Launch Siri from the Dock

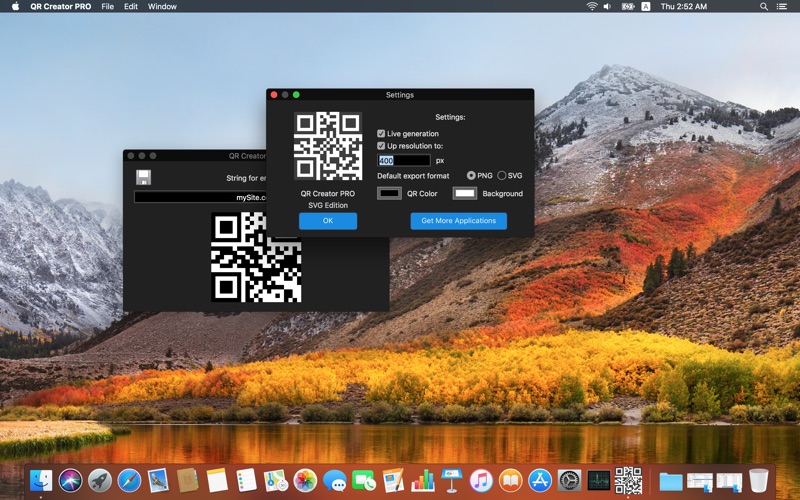point(70,481)
